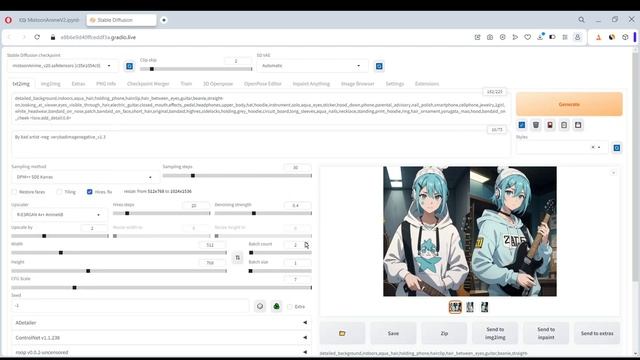Add page to favorites heart icon

tap(527, 37)
